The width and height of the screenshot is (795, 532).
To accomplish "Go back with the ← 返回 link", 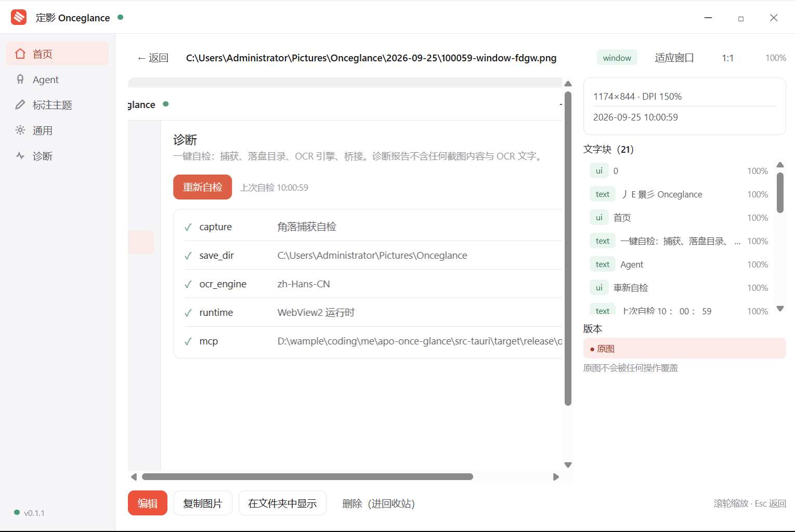I will click(x=153, y=58).
